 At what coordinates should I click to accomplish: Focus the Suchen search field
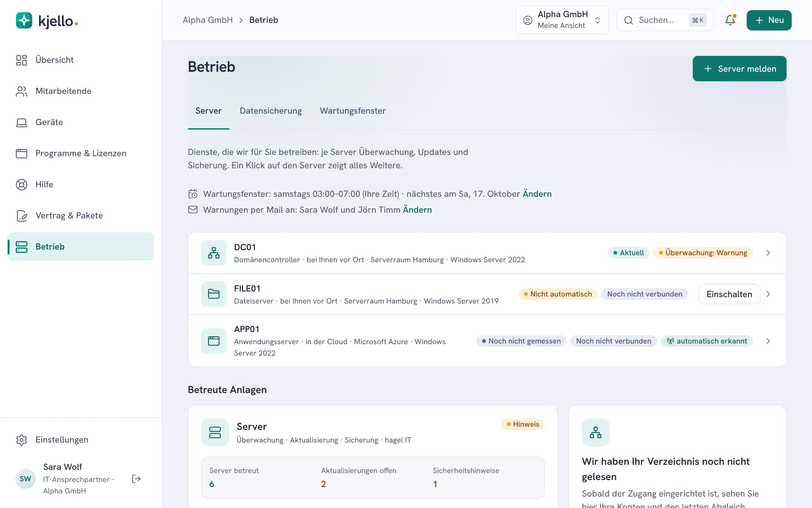[665, 20]
